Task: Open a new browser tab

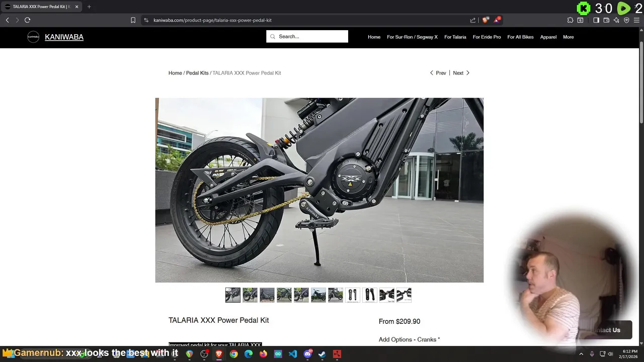Action: pos(89,7)
